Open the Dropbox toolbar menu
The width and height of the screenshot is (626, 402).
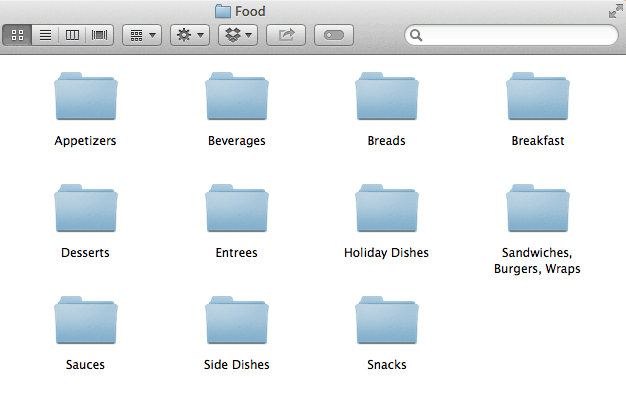click(238, 35)
